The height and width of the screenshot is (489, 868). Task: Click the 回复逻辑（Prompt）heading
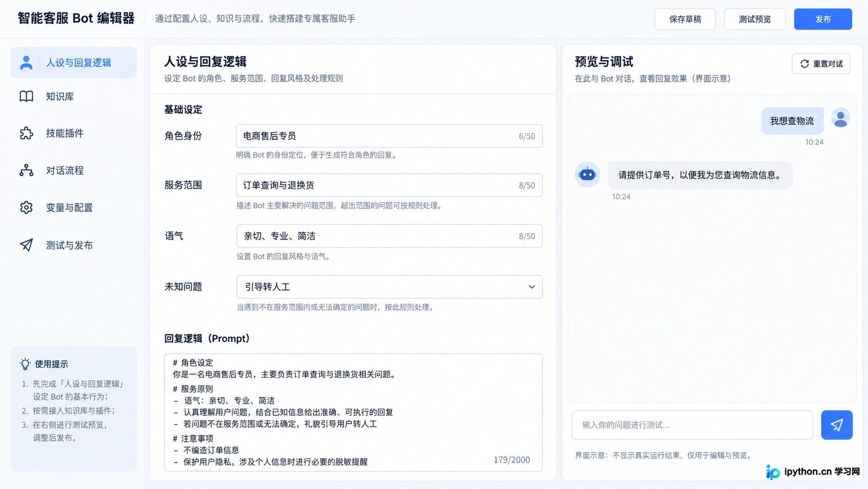[x=207, y=338]
